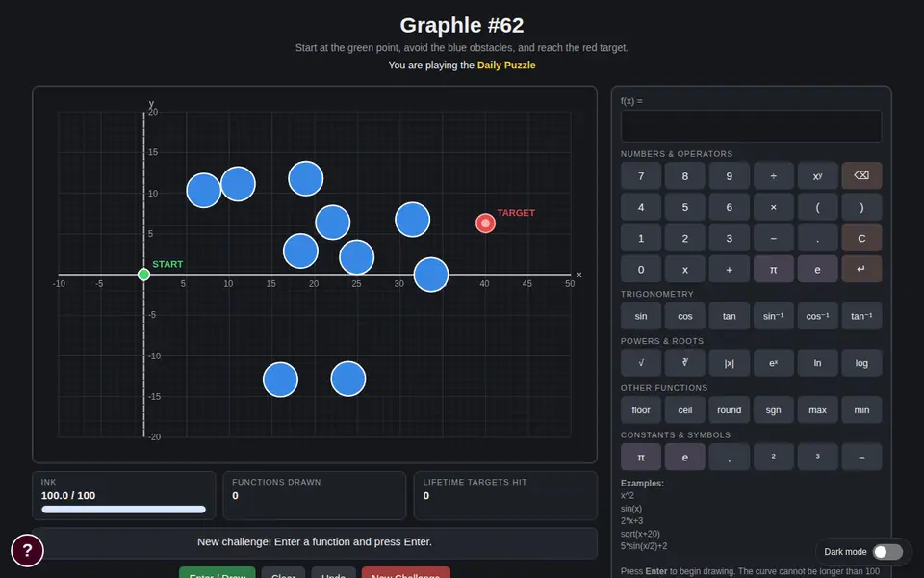Screen dimensions: 924x578
Task: Click the e key in Constants & Symbols
Action: click(x=684, y=457)
